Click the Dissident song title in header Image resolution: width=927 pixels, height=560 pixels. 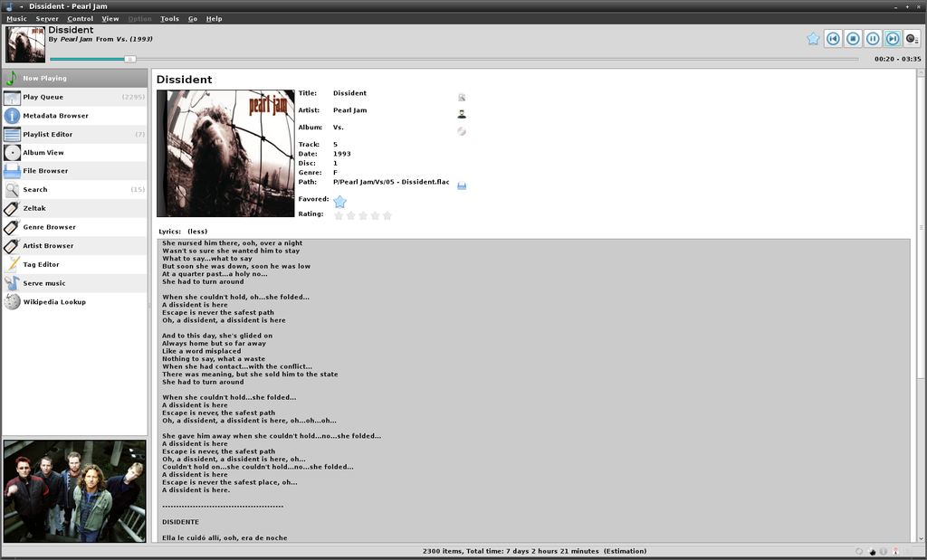[x=71, y=30]
